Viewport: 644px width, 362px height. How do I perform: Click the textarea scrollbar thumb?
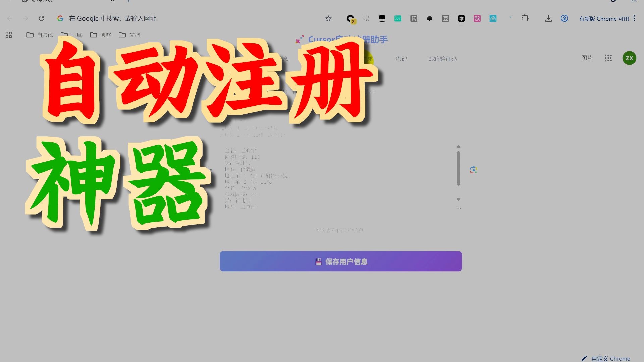click(x=458, y=168)
